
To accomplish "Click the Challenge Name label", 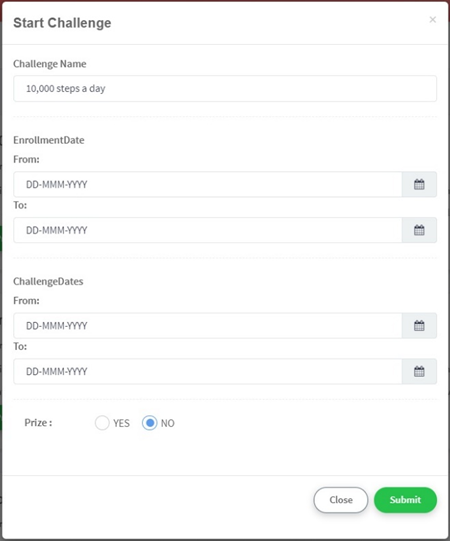I will (x=50, y=64).
